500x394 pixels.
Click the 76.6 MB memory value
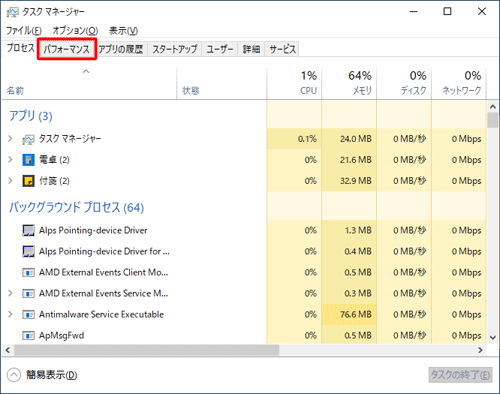coord(355,314)
